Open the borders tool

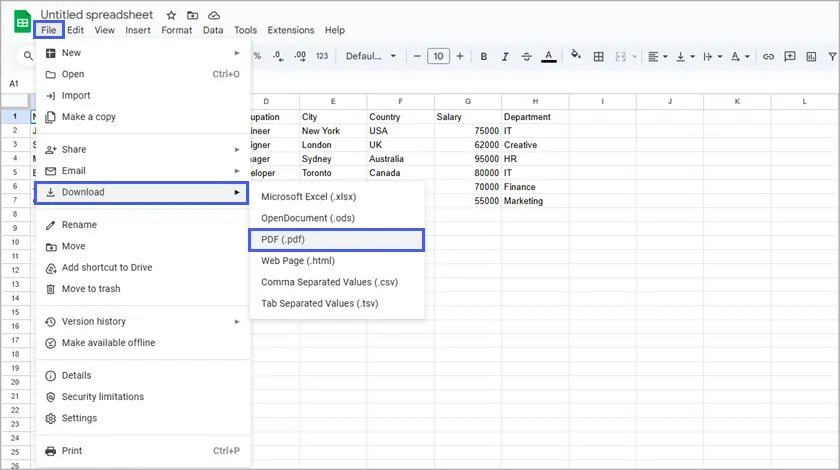(598, 56)
